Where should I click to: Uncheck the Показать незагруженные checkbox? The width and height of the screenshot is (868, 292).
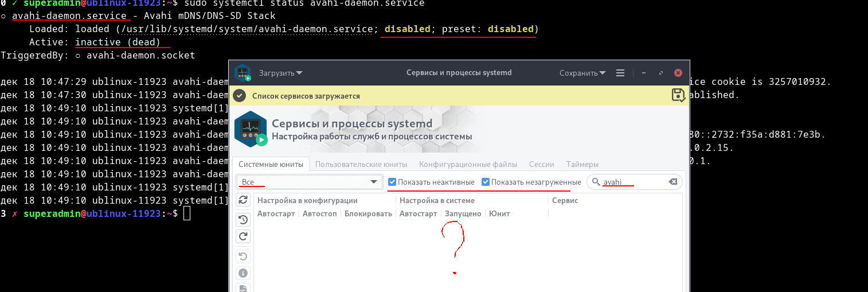[x=486, y=182]
